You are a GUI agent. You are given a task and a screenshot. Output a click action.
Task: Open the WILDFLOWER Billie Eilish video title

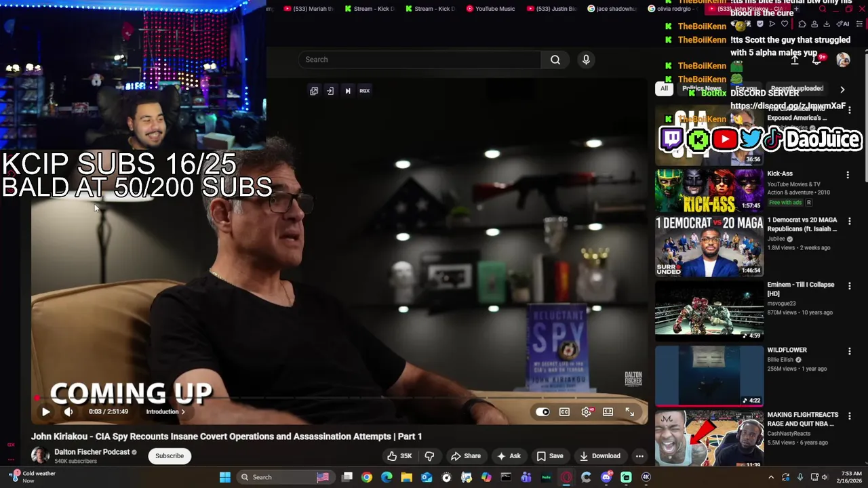pos(787,350)
